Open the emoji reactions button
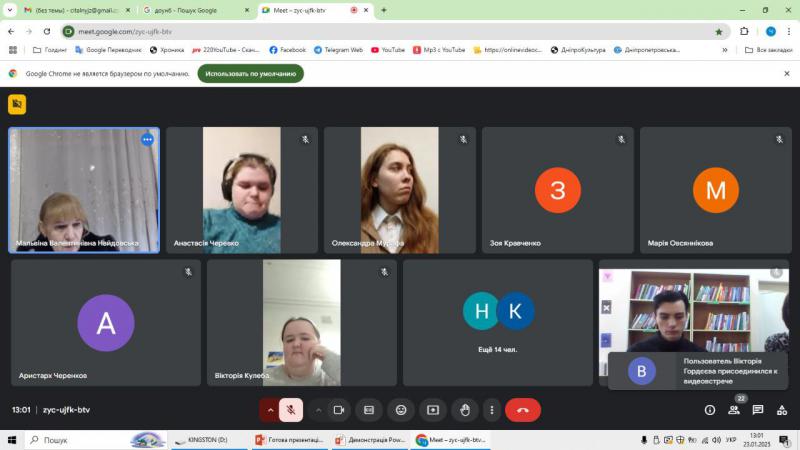This screenshot has height=450, width=800. (401, 410)
